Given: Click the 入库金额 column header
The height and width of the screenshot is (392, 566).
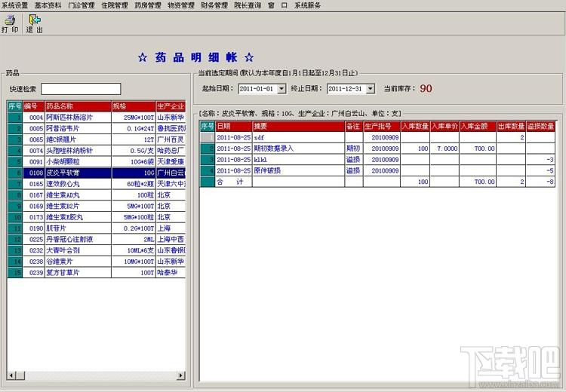Looking at the screenshot, I should pos(478,126).
